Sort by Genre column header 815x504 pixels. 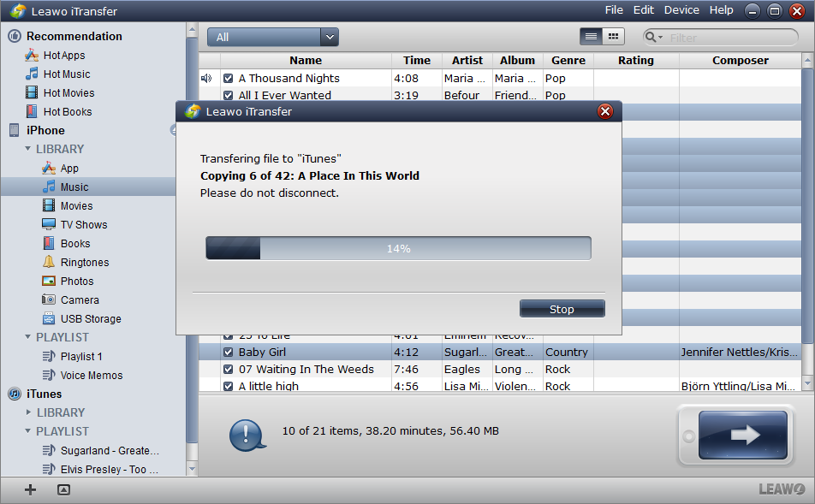(568, 60)
